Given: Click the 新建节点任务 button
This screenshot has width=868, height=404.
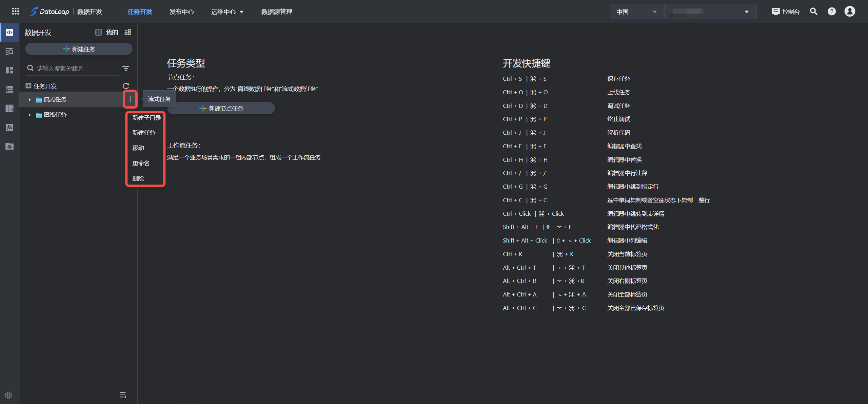Looking at the screenshot, I should (x=221, y=109).
